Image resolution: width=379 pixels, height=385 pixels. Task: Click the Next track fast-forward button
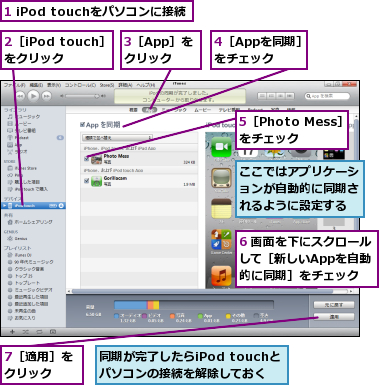tap(46, 96)
